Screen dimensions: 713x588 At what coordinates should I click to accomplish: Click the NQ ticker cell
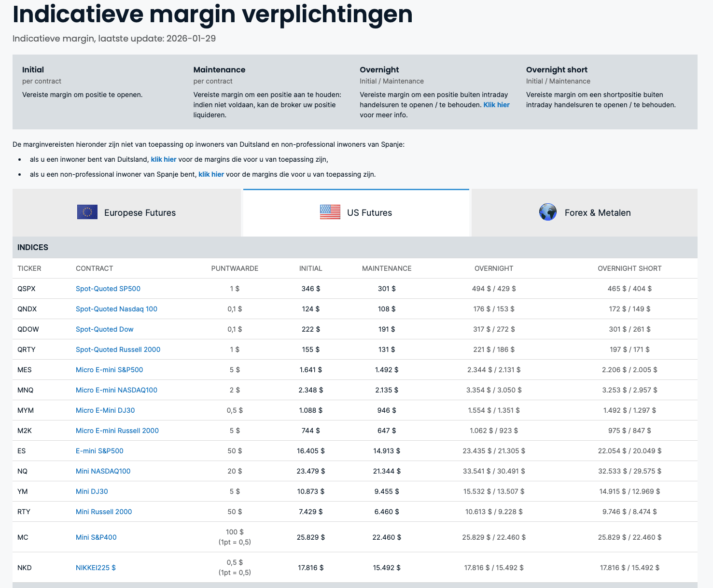tap(23, 471)
